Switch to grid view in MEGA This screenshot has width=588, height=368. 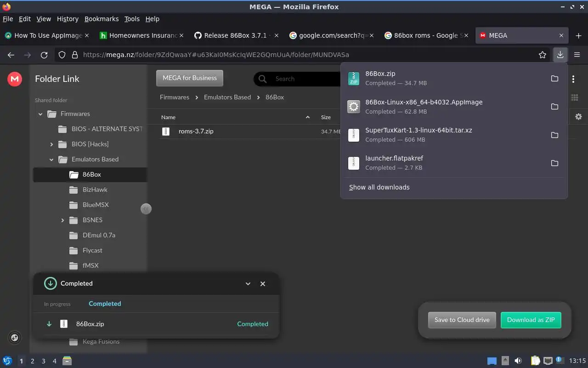[575, 98]
